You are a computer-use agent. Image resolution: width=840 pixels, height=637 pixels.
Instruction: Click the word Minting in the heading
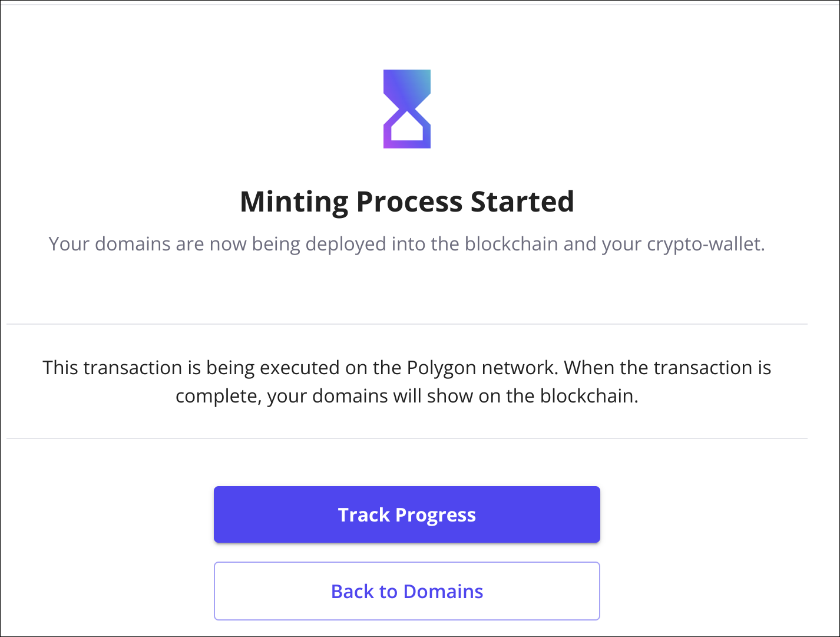pos(295,202)
